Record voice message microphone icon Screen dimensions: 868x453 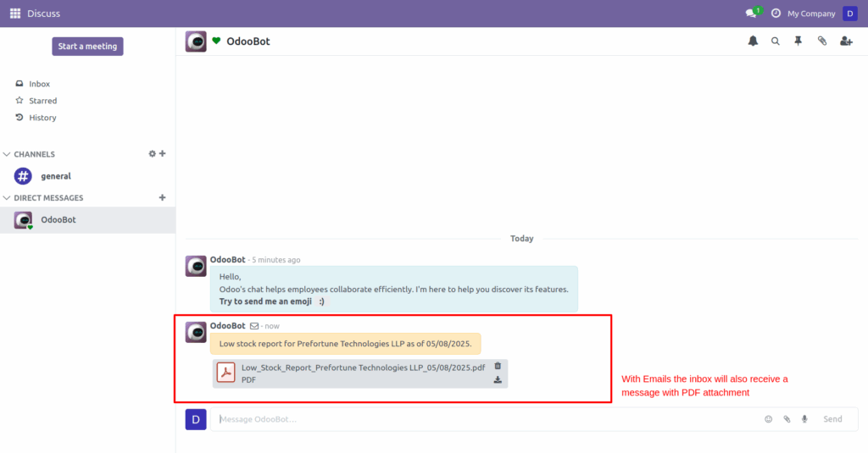click(804, 419)
